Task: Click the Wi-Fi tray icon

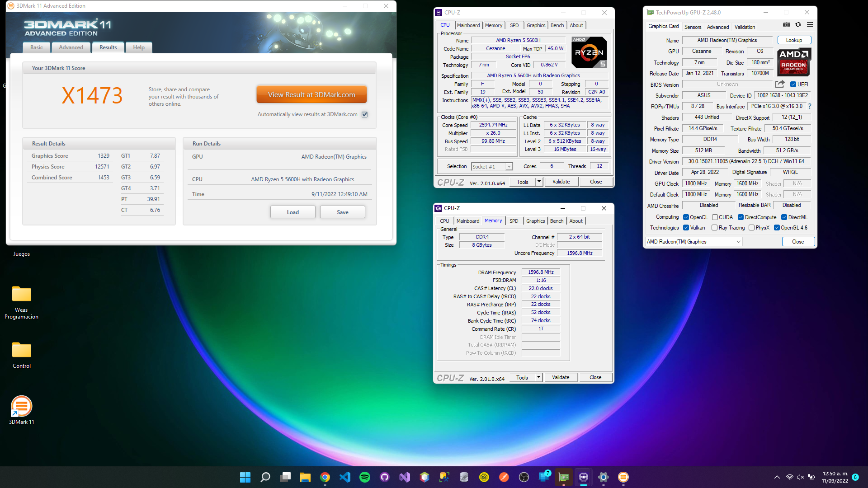Action: [x=789, y=477]
